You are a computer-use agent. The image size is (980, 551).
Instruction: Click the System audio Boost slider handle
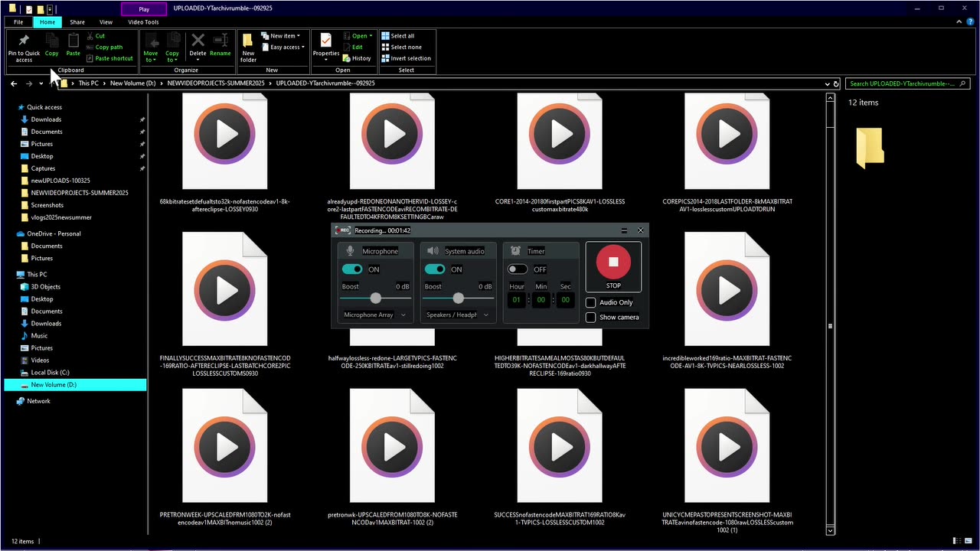click(x=458, y=298)
